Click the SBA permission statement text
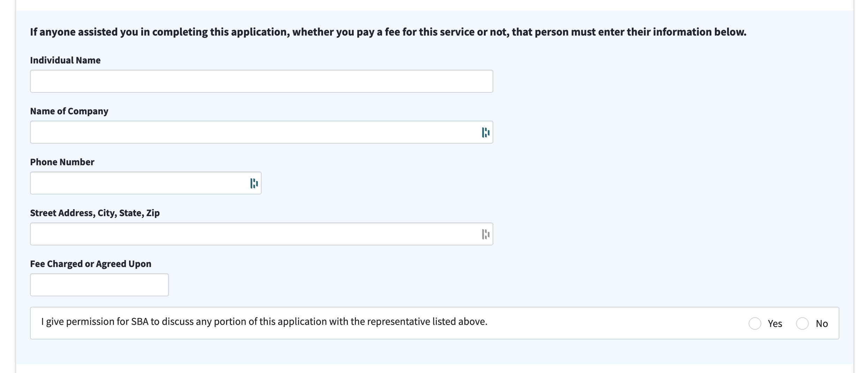 (264, 321)
